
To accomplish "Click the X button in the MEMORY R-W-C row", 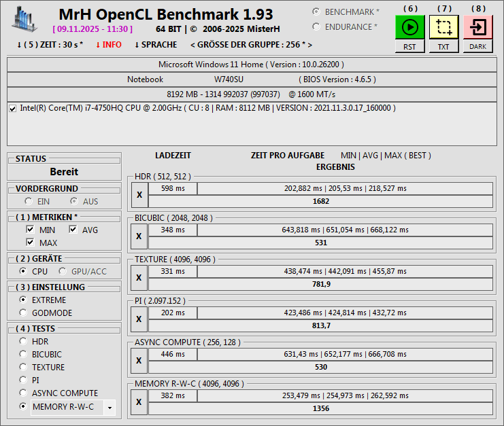I will click(139, 402).
